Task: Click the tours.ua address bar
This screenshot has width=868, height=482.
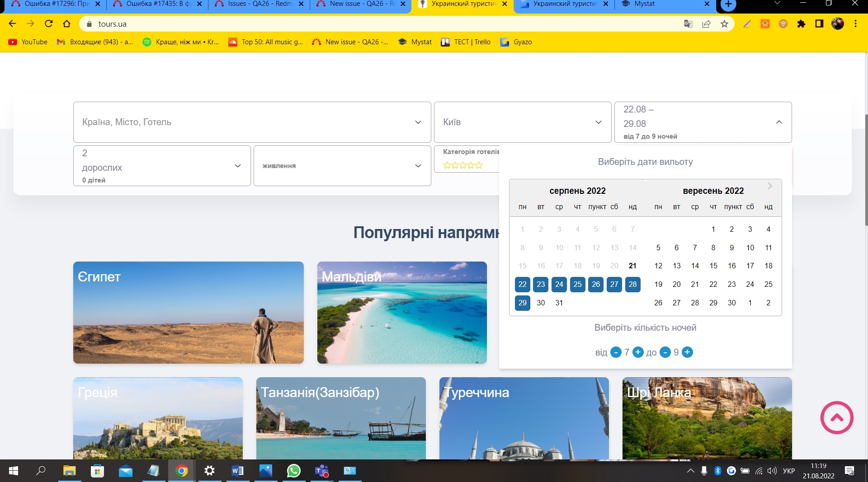Action: [380, 24]
